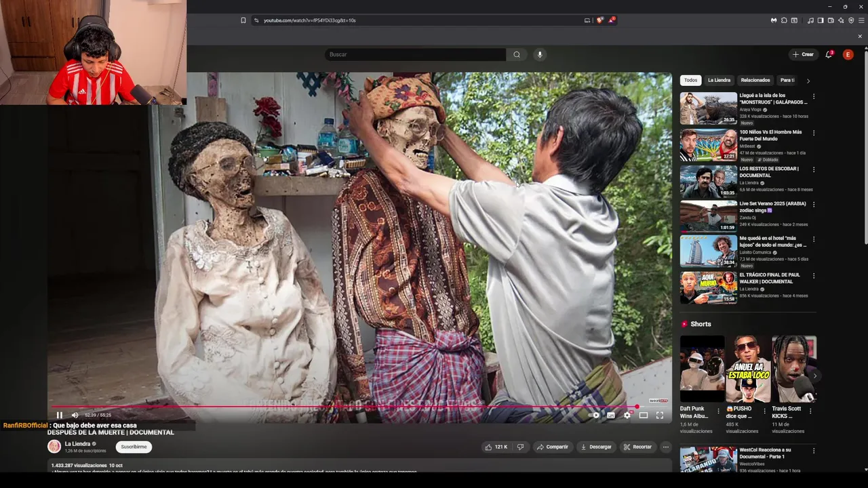The image size is (868, 488).
Task: Select the Todos filter chip
Action: [690, 80]
